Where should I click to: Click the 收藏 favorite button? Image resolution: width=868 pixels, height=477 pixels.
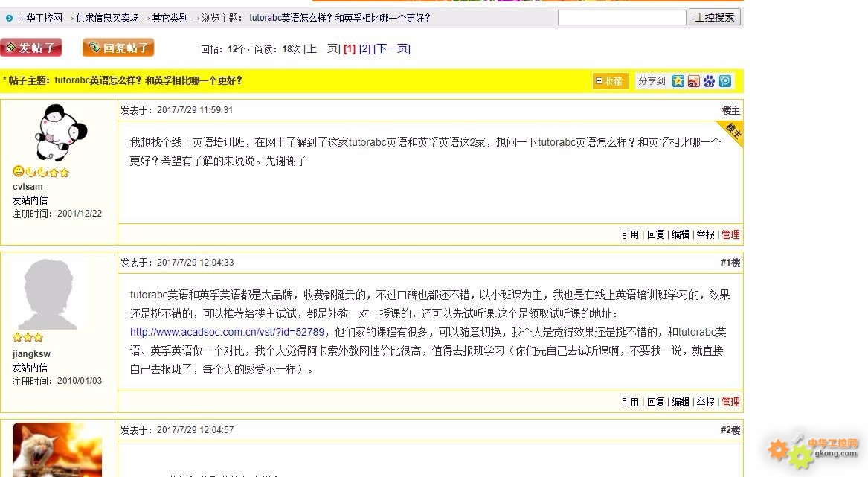(609, 81)
